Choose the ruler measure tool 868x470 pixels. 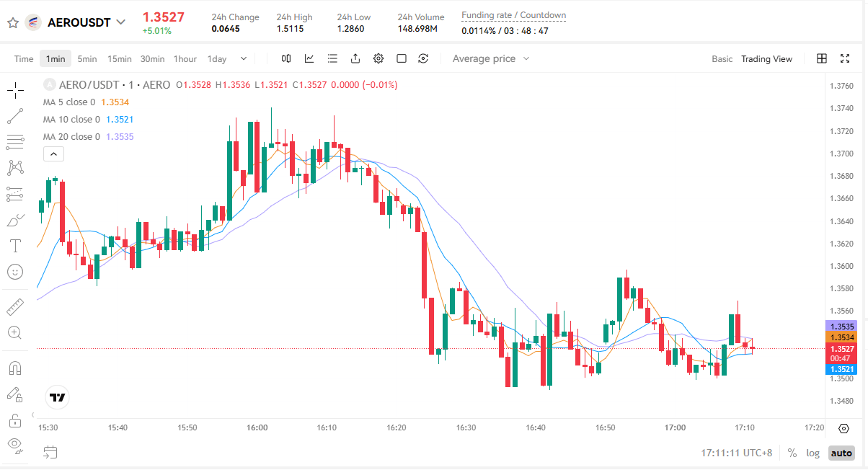(x=15, y=307)
